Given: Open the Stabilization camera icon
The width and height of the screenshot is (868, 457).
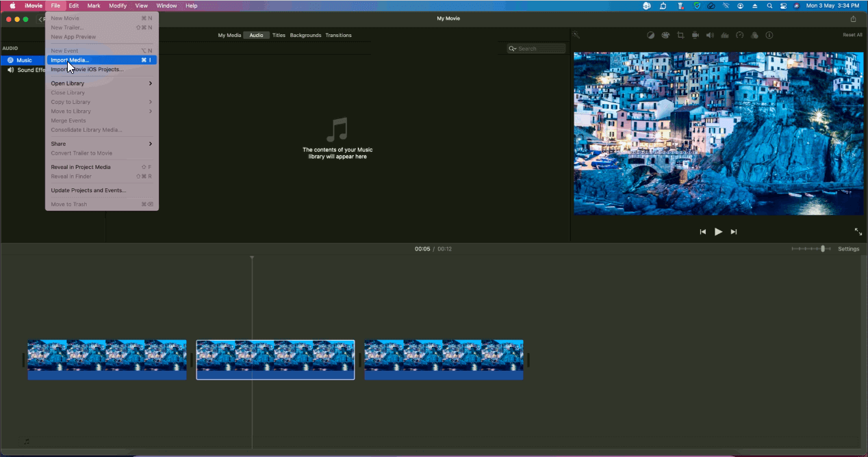Looking at the screenshot, I should (695, 35).
